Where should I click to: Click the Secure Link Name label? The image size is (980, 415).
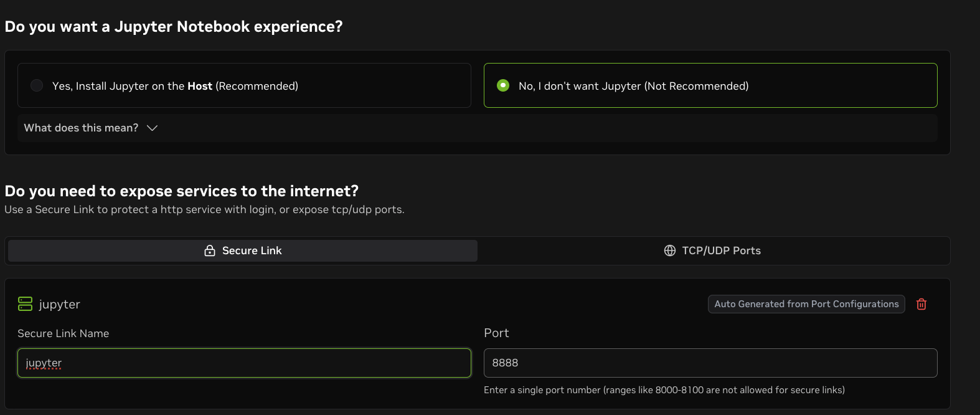(x=64, y=333)
